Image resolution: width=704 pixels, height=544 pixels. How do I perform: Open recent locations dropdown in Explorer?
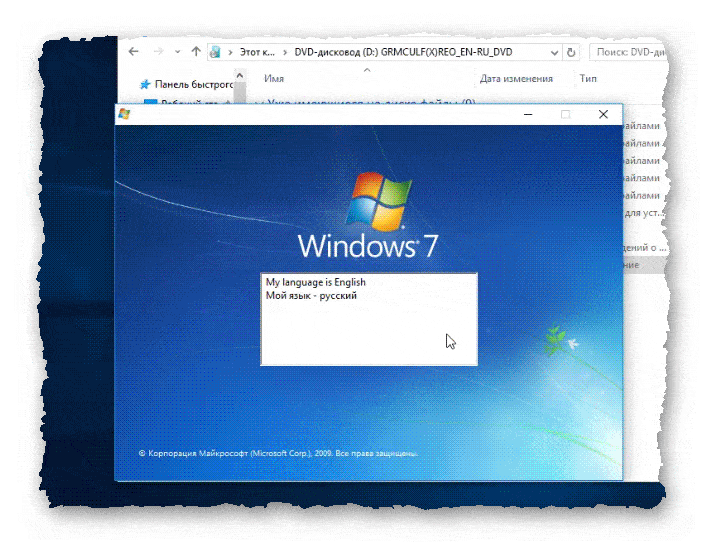point(178,52)
